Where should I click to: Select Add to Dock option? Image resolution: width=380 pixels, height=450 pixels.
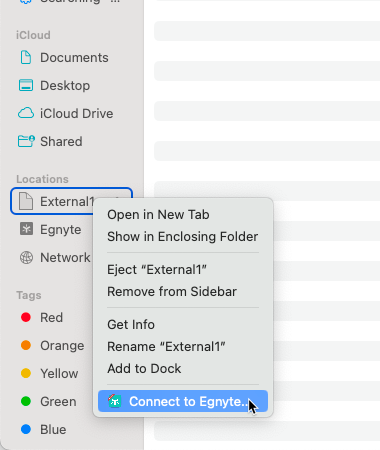click(144, 369)
